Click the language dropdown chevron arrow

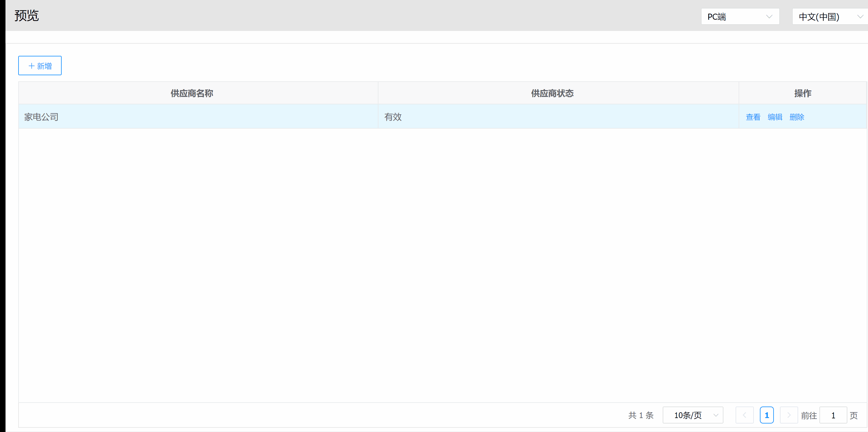tap(860, 16)
